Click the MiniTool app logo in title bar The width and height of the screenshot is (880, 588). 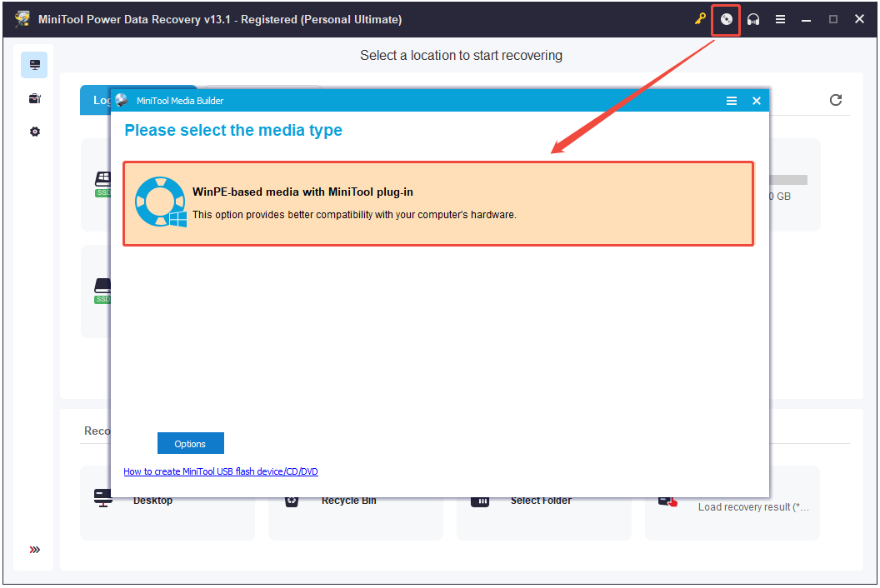[x=22, y=19]
